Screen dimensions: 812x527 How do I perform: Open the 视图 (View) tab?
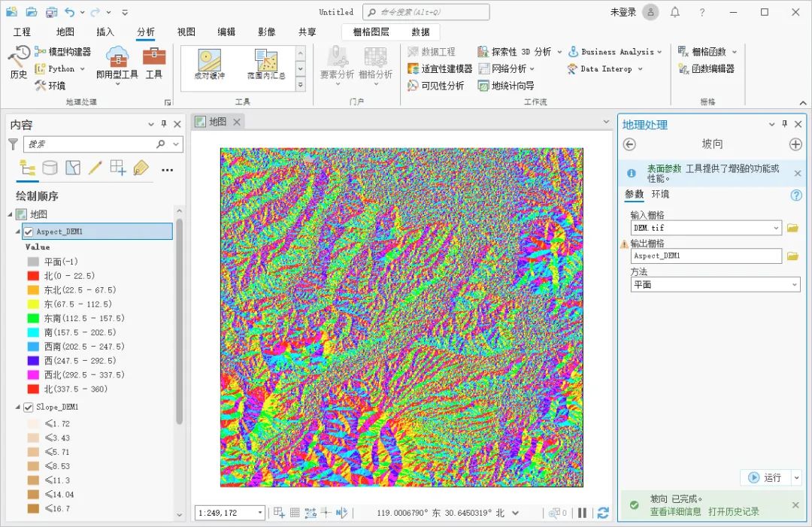186,32
